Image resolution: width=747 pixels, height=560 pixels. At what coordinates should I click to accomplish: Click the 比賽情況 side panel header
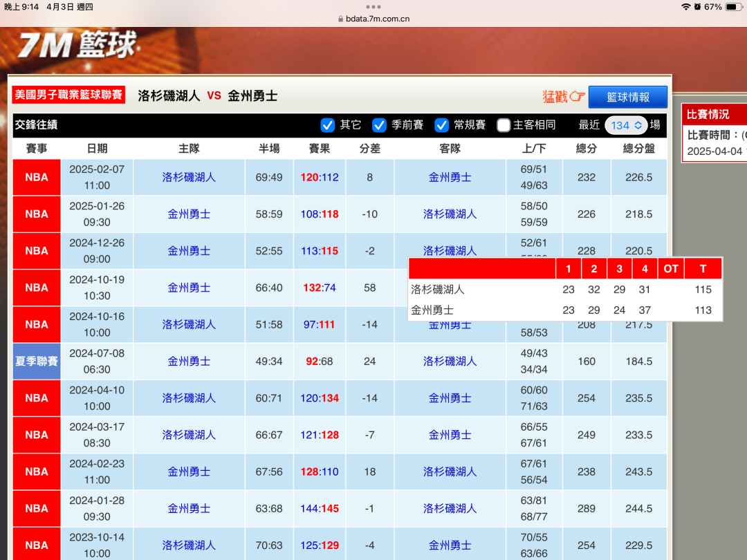tap(714, 114)
